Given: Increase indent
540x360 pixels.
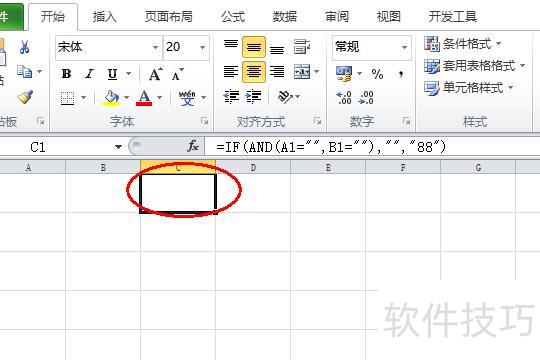Looking at the screenshot, I should (253, 97).
